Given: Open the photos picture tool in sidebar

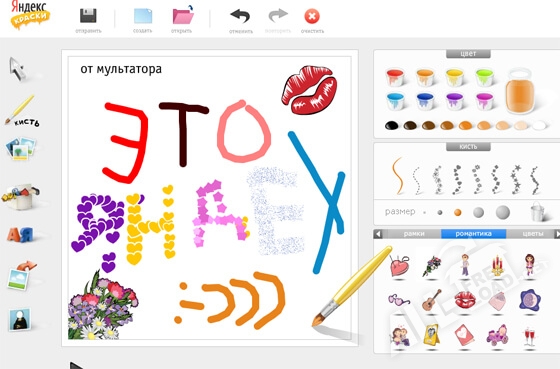Looking at the screenshot, I should (x=21, y=148).
